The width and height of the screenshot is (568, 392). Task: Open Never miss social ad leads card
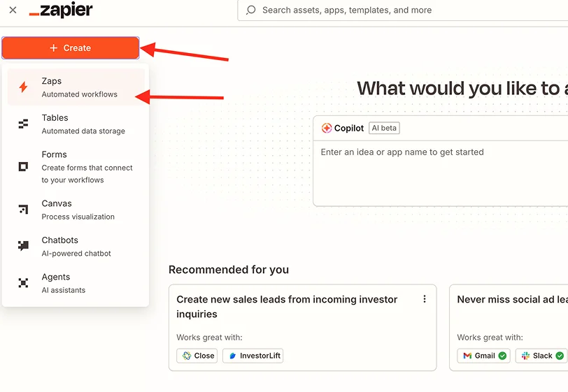[509, 328]
